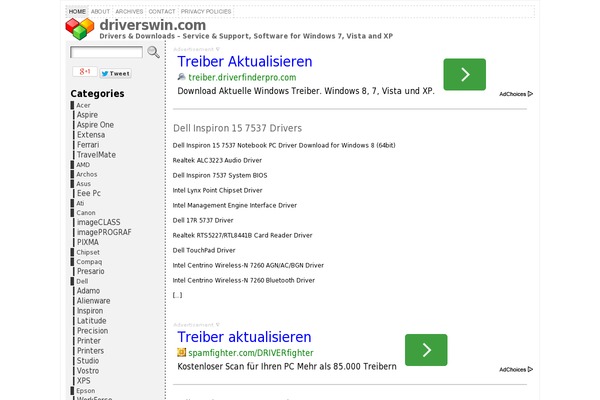Select the Studio subcategory
Viewport: 600px width, 400px height.
point(88,361)
